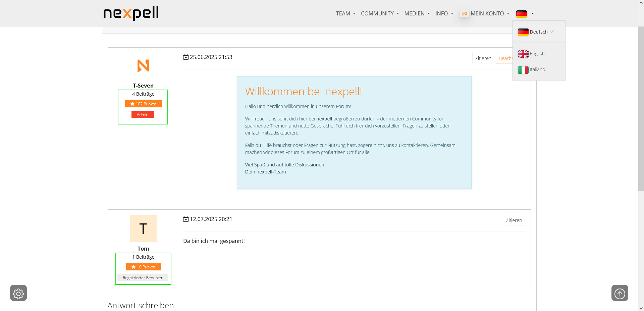Select Deutsch language option

538,32
